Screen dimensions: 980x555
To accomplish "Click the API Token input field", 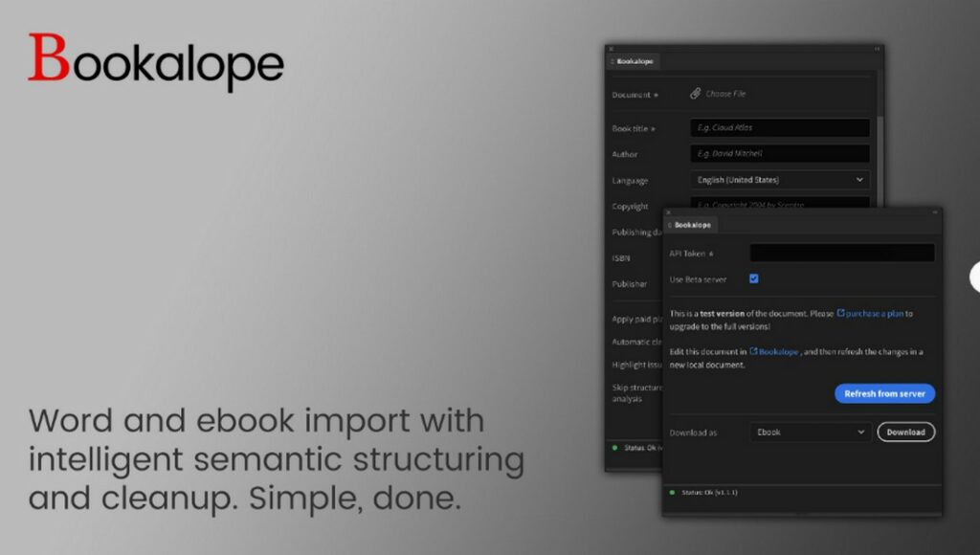I will pos(842,252).
